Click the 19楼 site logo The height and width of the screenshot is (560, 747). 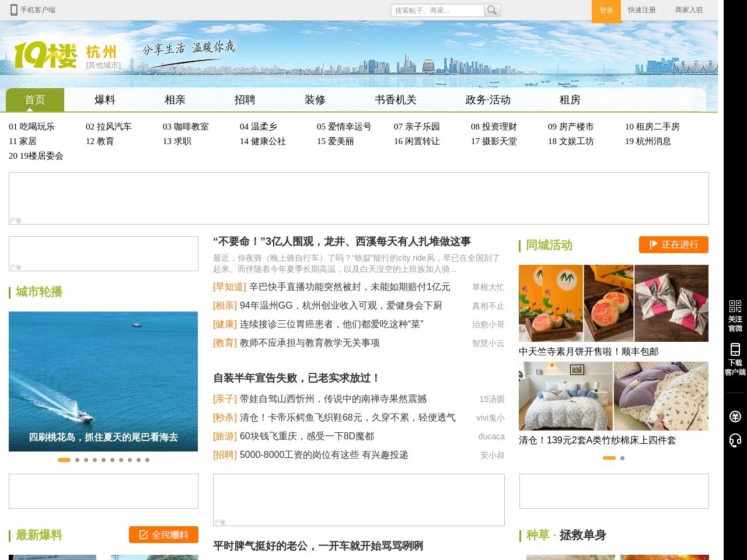46,55
